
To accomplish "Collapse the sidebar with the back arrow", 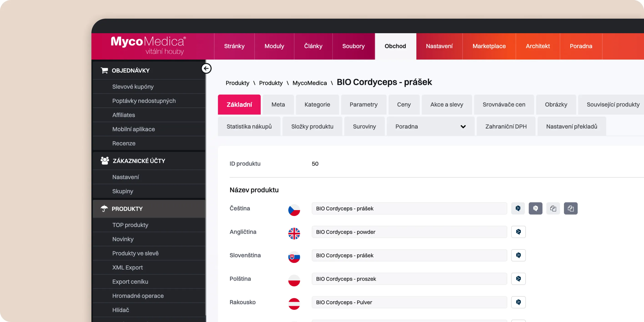I will (206, 68).
